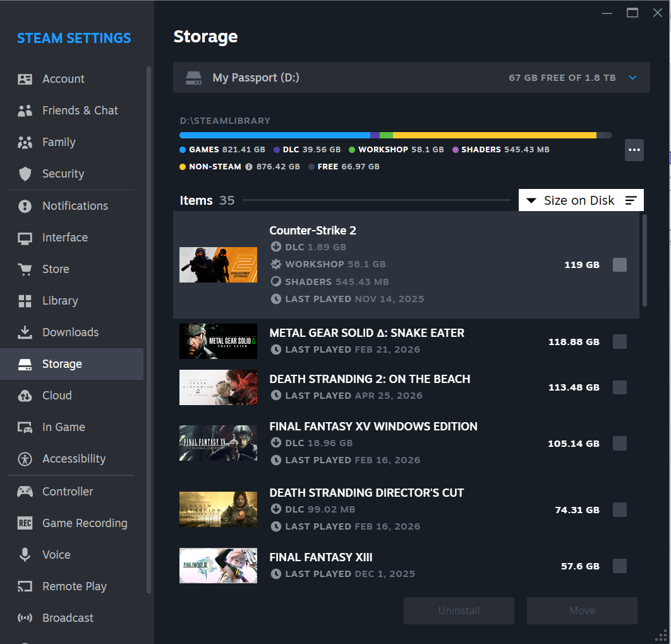Click the Family group icon

25,142
